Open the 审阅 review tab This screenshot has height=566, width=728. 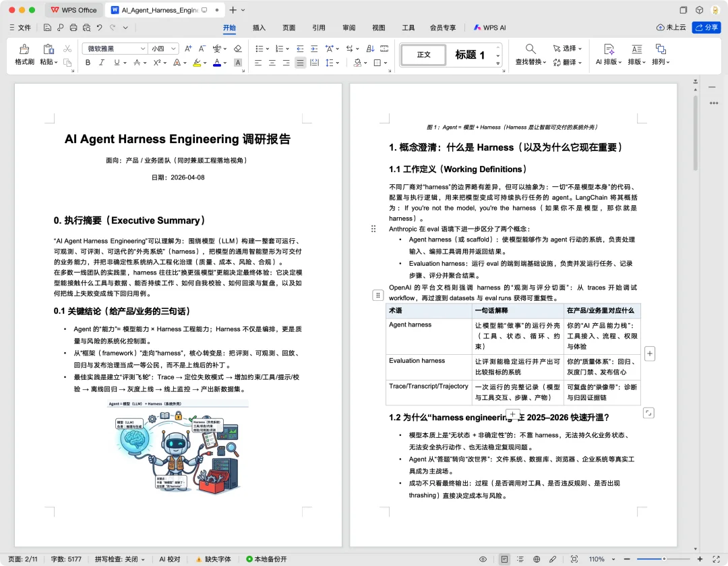click(x=348, y=28)
